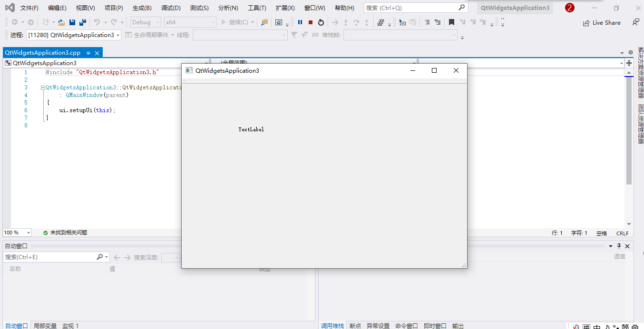Open the Debug configuration dropdown
The height and width of the screenshot is (329, 644).
point(146,22)
